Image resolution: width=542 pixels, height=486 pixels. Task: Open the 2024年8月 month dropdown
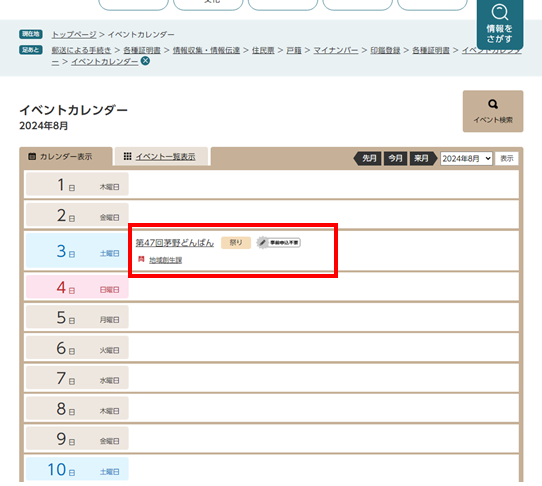(x=466, y=158)
